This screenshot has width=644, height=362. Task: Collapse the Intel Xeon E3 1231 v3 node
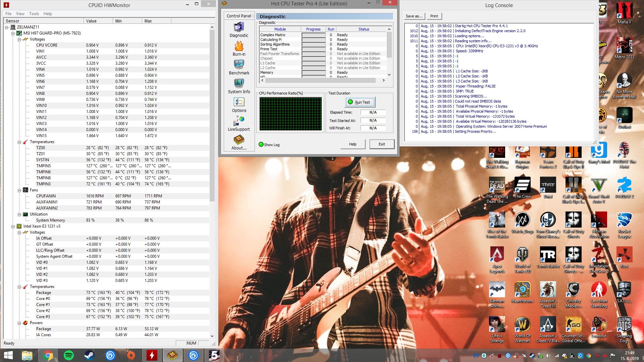coord(13,226)
